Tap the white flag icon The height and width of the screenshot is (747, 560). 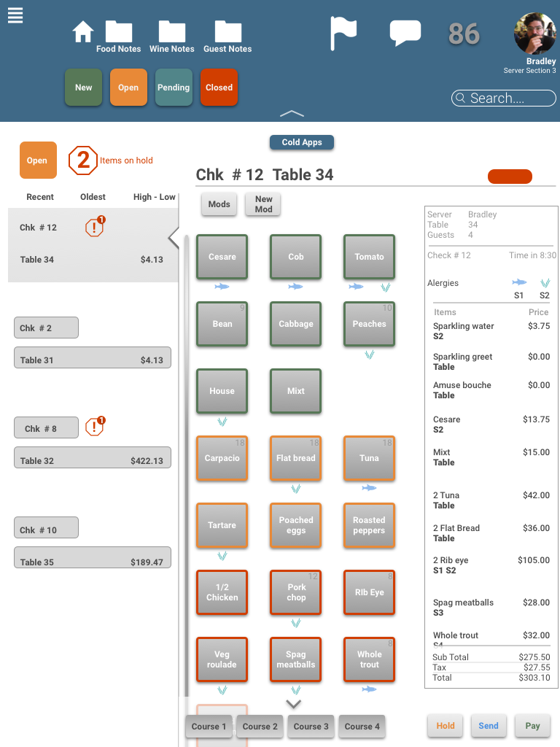pyautogui.click(x=343, y=33)
